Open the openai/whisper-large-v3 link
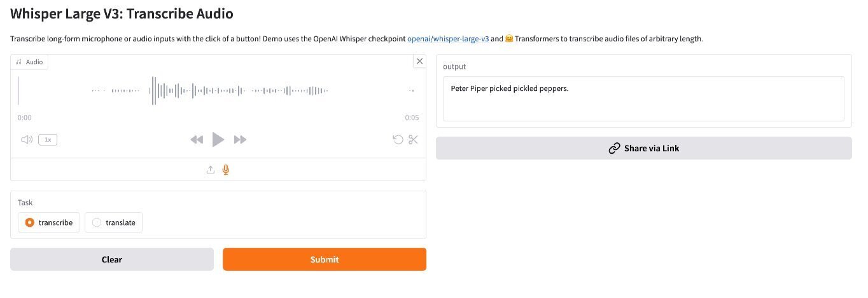The width and height of the screenshot is (868, 298). 448,39
